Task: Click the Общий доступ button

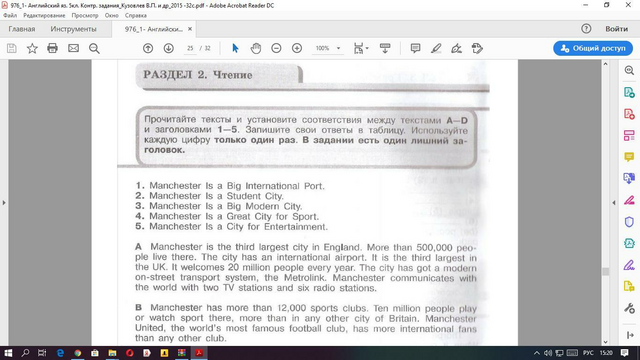Action: coord(593,48)
